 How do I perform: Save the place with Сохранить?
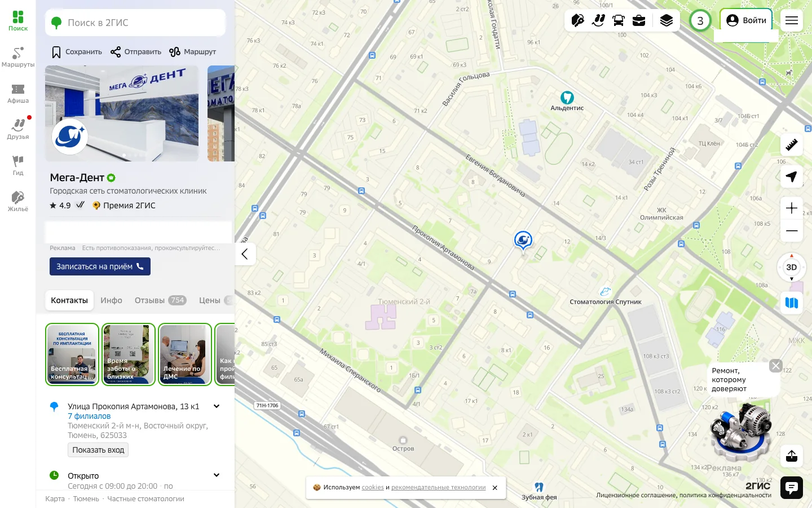point(77,52)
